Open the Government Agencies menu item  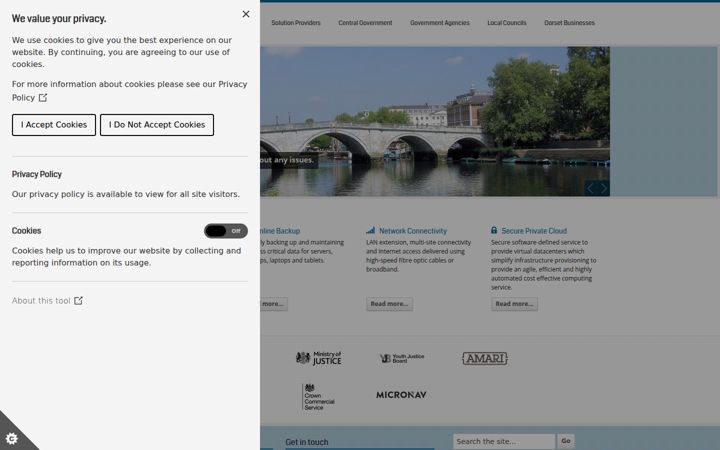pyautogui.click(x=439, y=22)
